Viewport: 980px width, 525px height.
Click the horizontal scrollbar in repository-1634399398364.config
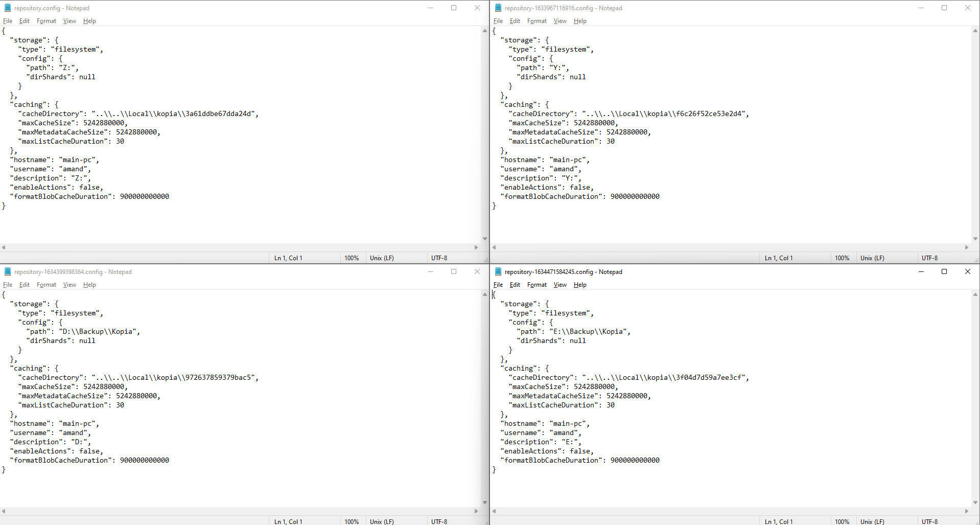tap(240, 511)
